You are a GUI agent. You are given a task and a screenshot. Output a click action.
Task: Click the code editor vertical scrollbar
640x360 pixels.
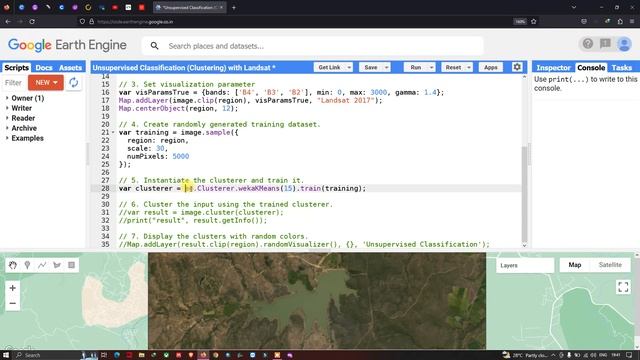(524, 194)
